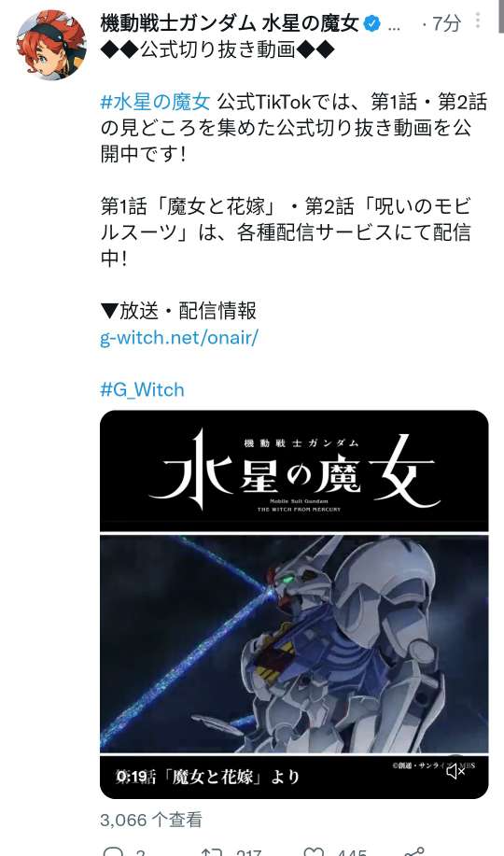Open the three-dot tweet options menu
The height and width of the screenshot is (856, 504).
click(478, 21)
